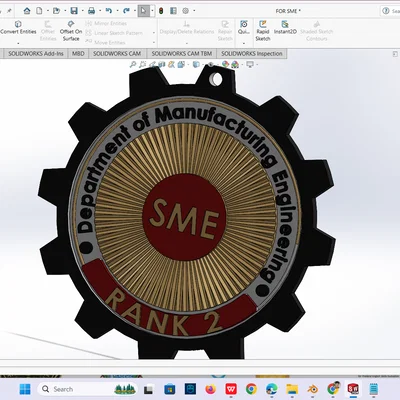Open an existing file icon

point(56,11)
